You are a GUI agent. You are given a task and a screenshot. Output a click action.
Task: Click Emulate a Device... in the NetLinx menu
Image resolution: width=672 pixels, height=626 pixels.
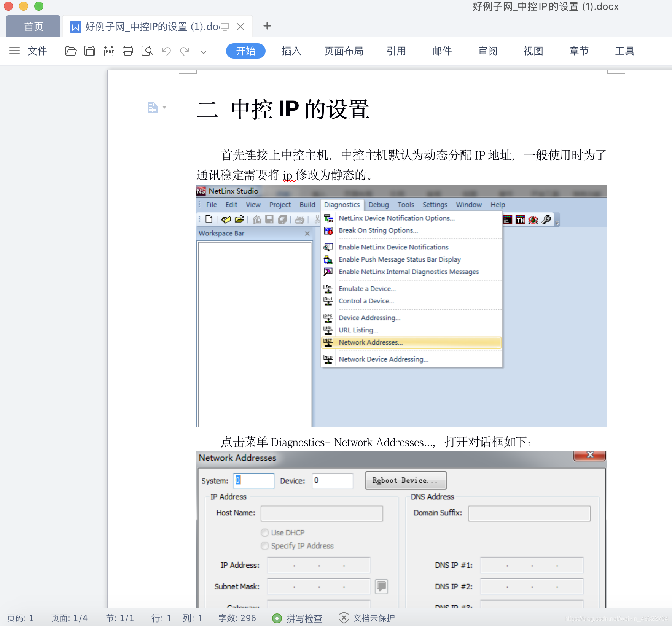(367, 289)
